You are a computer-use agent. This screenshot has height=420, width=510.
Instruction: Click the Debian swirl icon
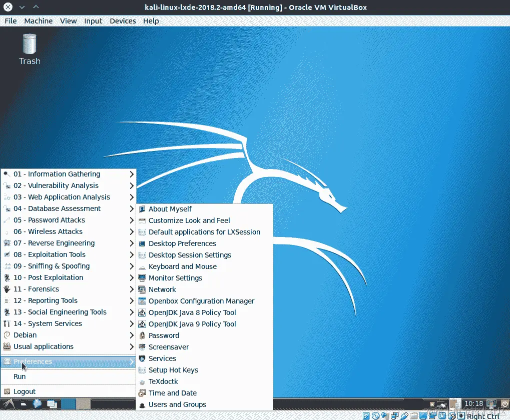tap(7, 335)
